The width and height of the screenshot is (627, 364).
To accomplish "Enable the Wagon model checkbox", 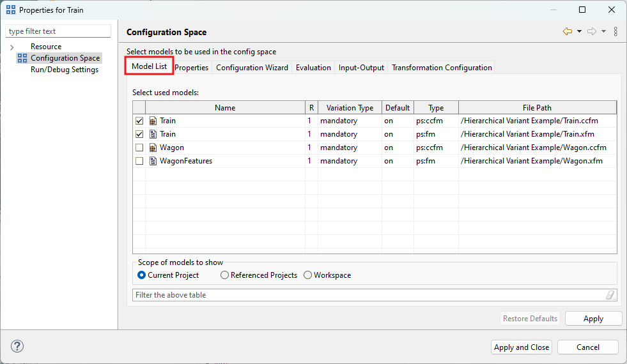I will click(x=139, y=148).
